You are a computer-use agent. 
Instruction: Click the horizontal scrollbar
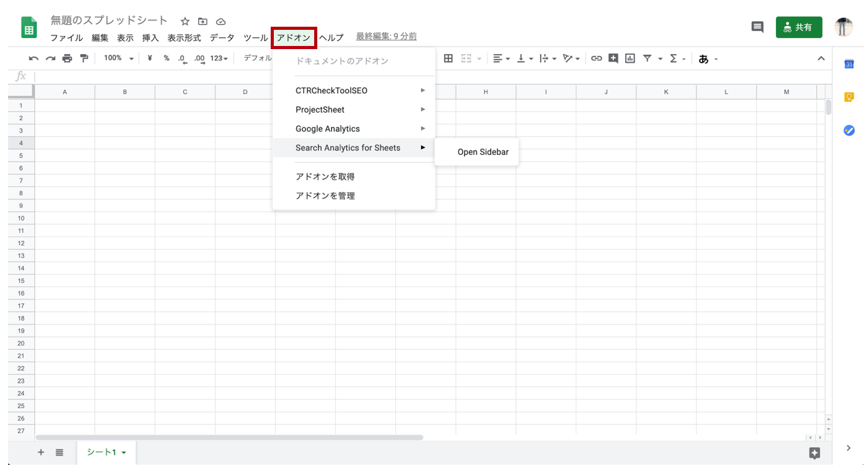tap(230, 437)
